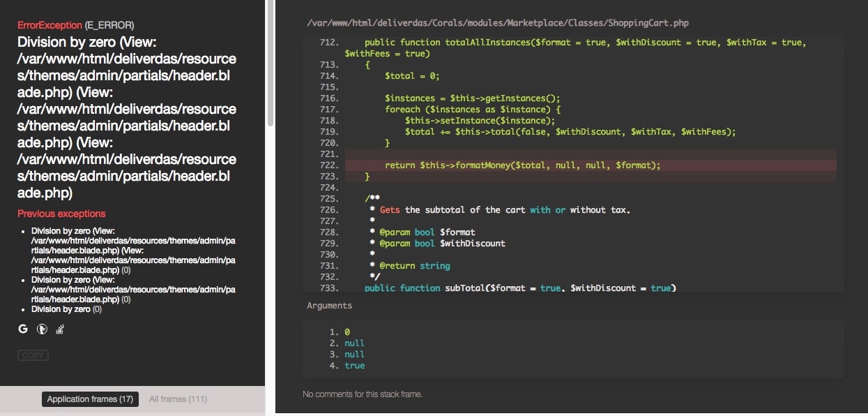
Task: Click argument 2 value 'null'
Action: pos(354,343)
